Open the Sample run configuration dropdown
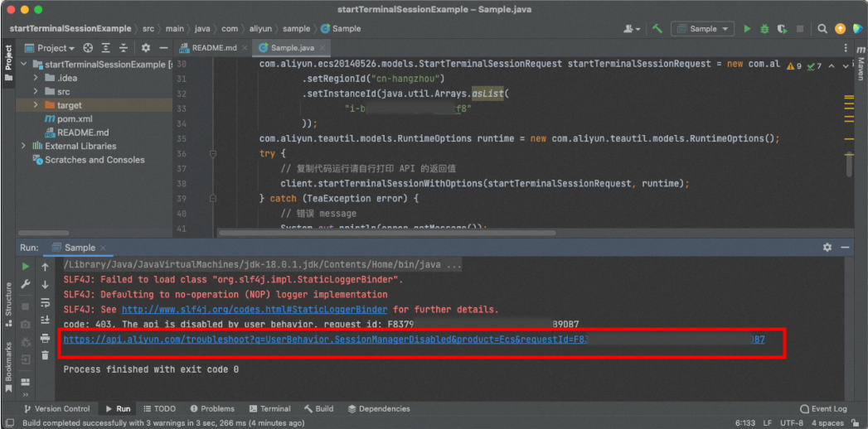Viewport: 868px width, 429px height. pos(702,29)
